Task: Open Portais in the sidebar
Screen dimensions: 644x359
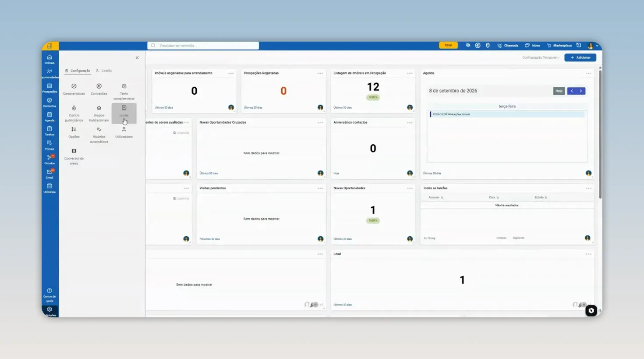Action: [50, 145]
